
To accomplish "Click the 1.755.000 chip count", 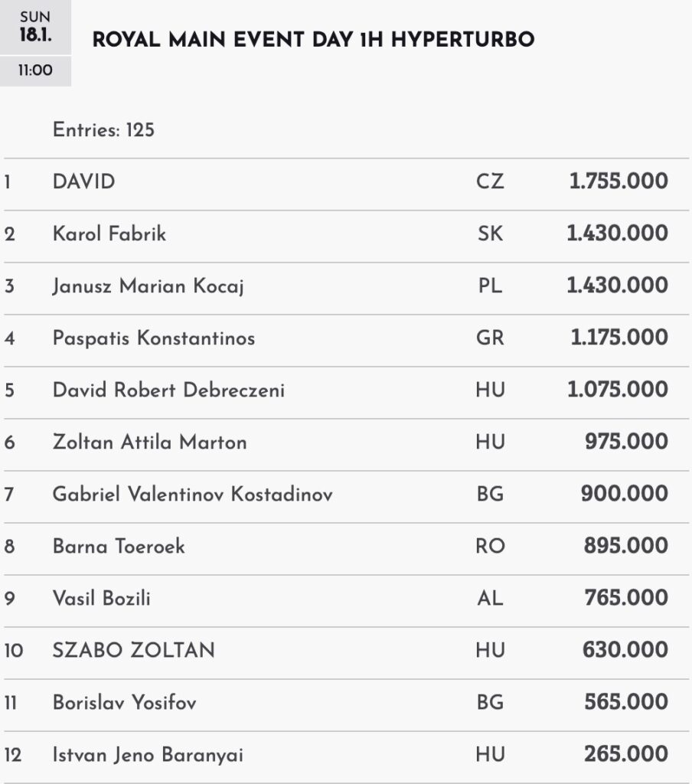I will 619,182.
